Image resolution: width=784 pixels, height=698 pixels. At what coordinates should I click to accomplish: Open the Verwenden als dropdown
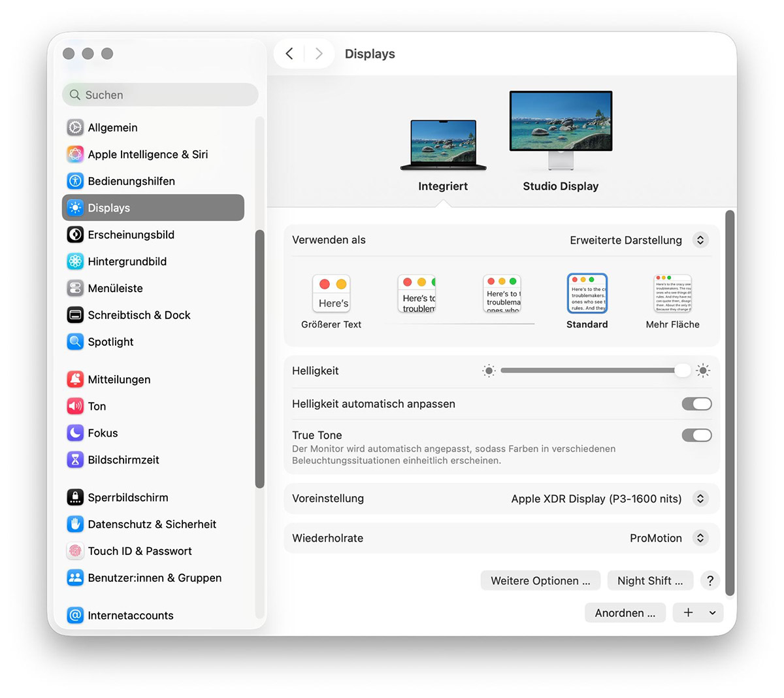(x=700, y=240)
